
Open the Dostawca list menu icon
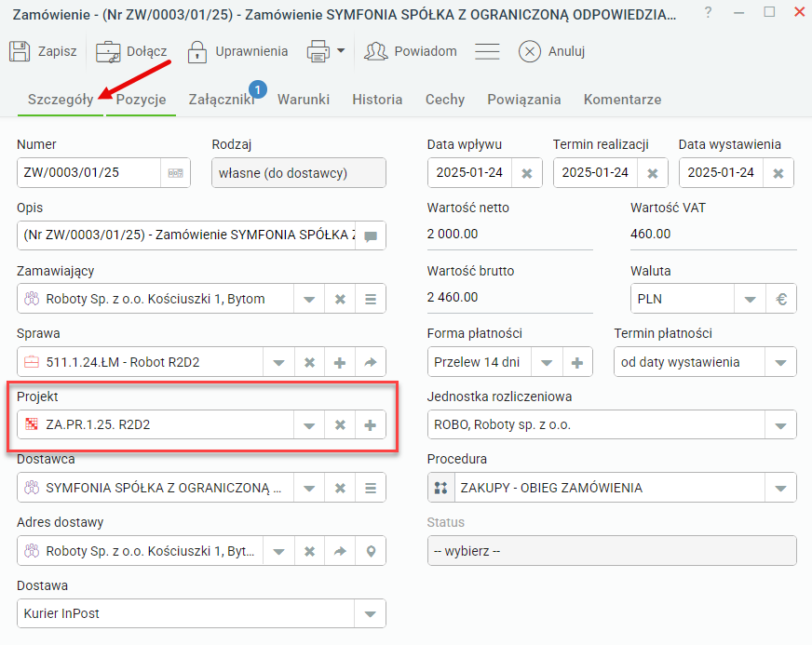tap(371, 488)
